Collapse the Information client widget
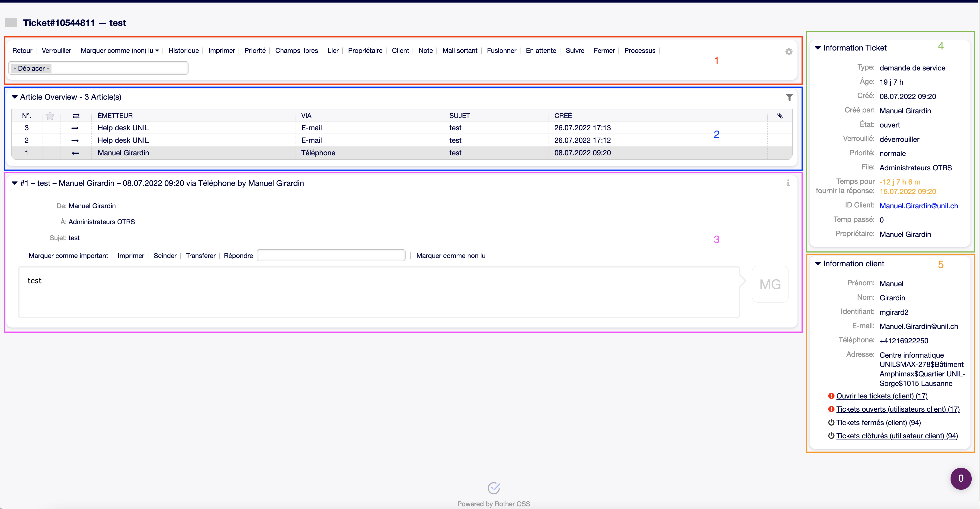This screenshot has height=509, width=980. [x=817, y=264]
